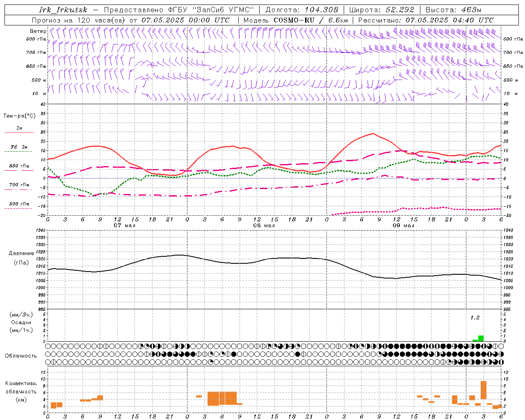525x420 pixels.
Task: Click the 700 гПа entry in temperature legend
Action: point(19,185)
